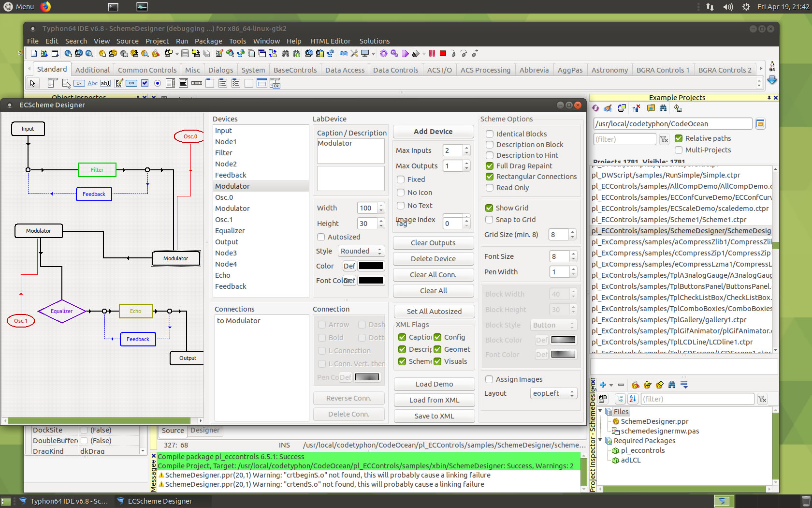The height and width of the screenshot is (508, 812).
Task: Click the refresh icon in Example Projects panel
Action: click(x=595, y=108)
